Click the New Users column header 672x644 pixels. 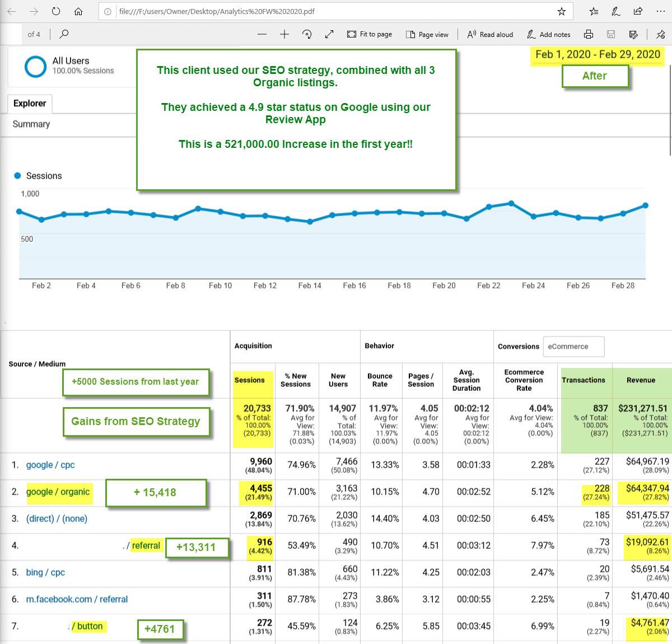pyautogui.click(x=338, y=380)
